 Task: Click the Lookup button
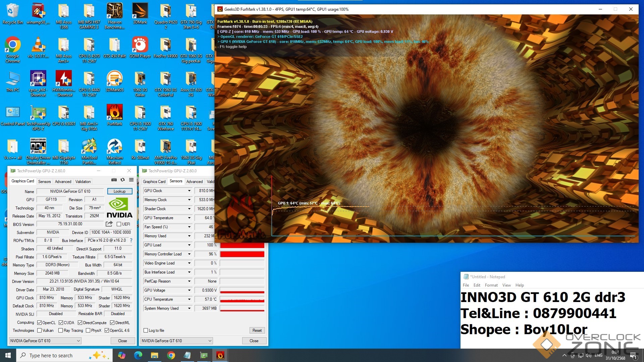point(119,191)
